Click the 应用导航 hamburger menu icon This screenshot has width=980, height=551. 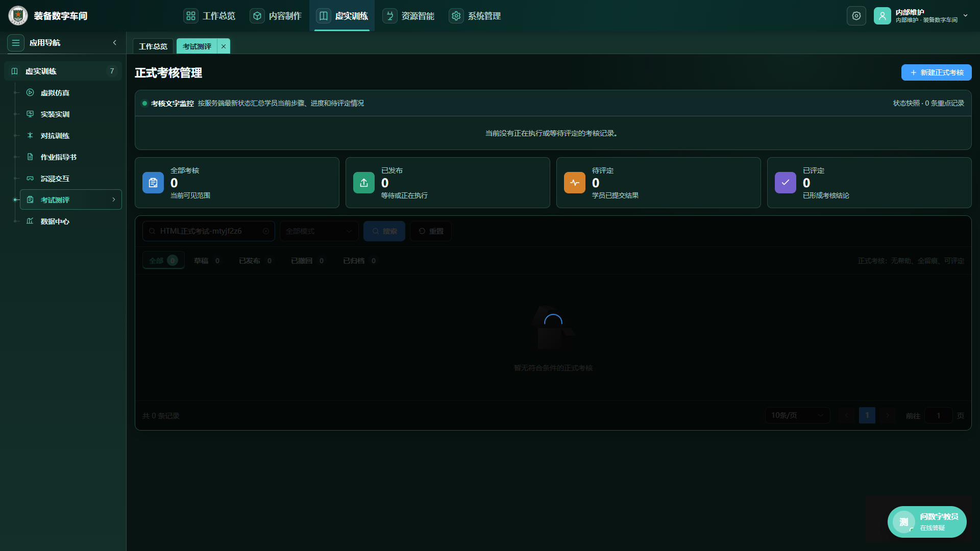(x=16, y=43)
